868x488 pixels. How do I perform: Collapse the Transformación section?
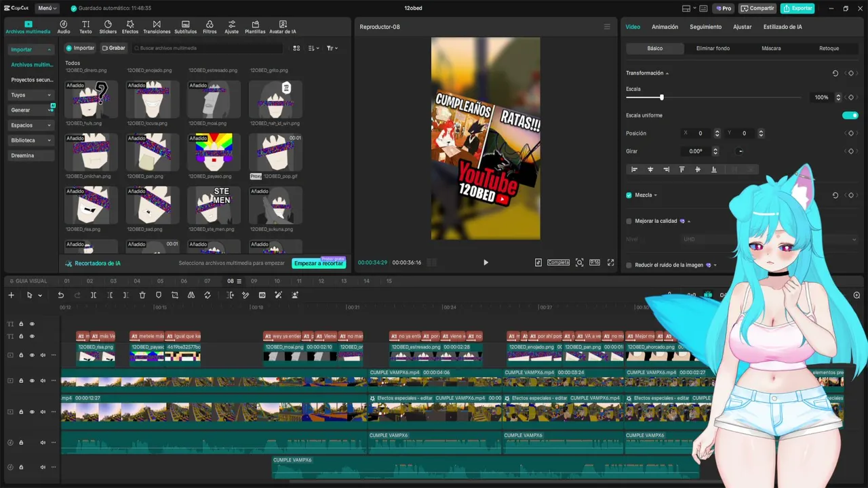667,73
